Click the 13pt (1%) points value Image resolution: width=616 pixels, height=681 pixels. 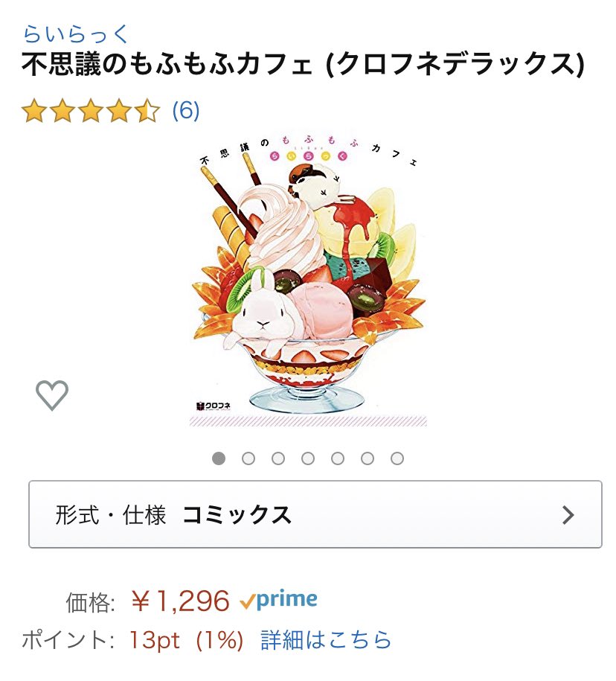[x=186, y=640]
